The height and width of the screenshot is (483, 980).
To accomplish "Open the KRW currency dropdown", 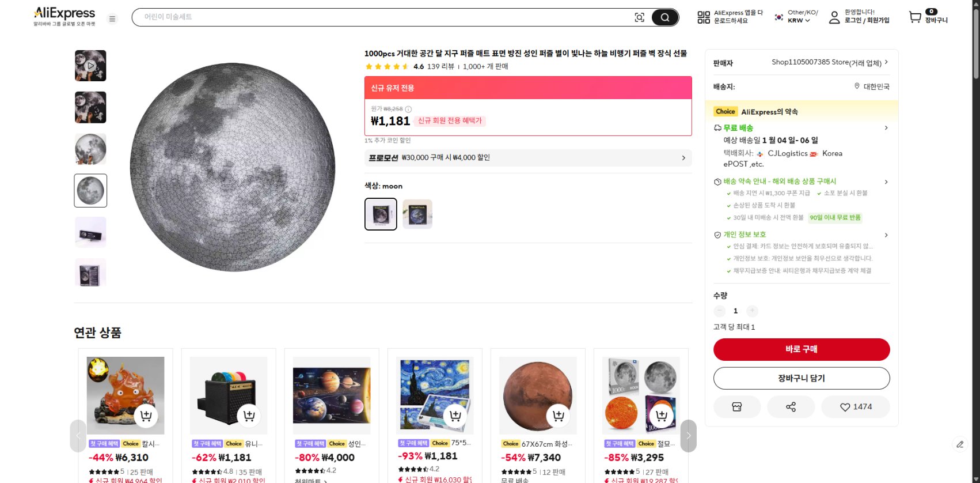I will [x=799, y=20].
